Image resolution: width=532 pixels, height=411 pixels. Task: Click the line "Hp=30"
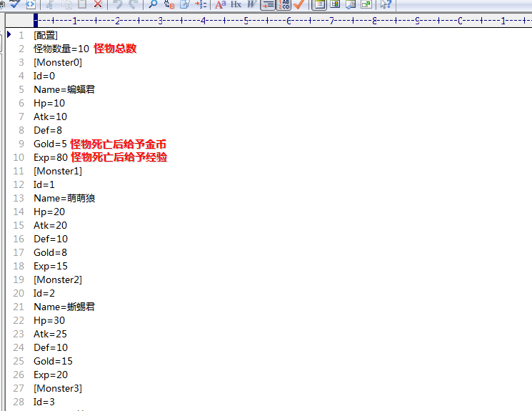(x=49, y=320)
